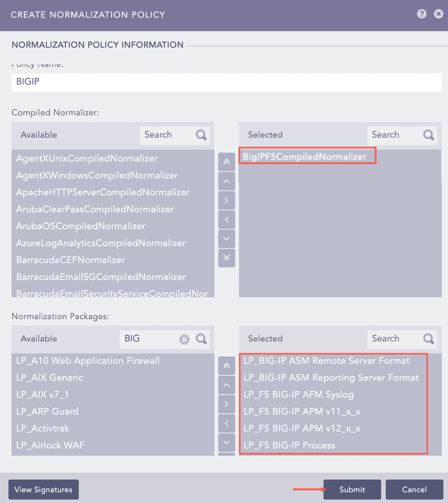Click the Policy Name input field

tap(227, 82)
